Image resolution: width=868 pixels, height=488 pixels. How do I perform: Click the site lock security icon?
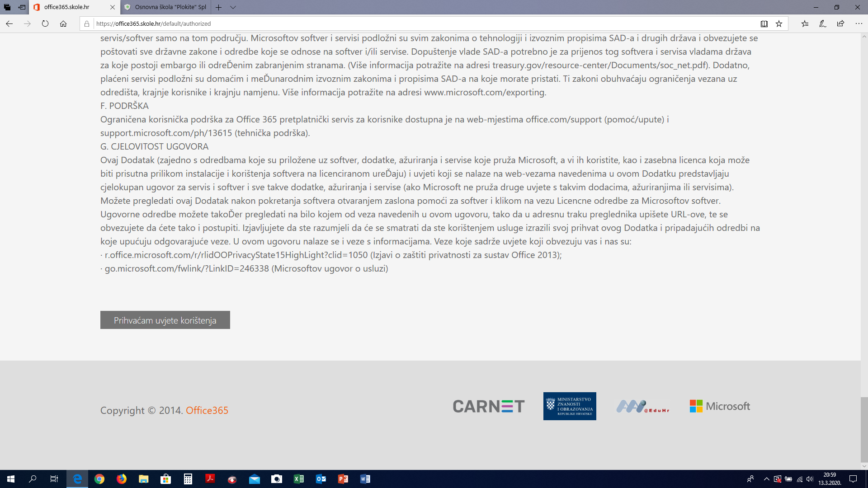point(87,24)
